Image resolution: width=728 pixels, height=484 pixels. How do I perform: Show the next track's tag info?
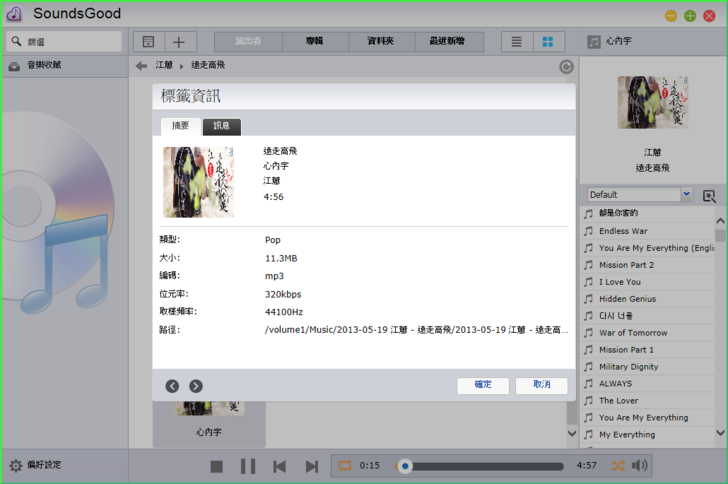(196, 386)
